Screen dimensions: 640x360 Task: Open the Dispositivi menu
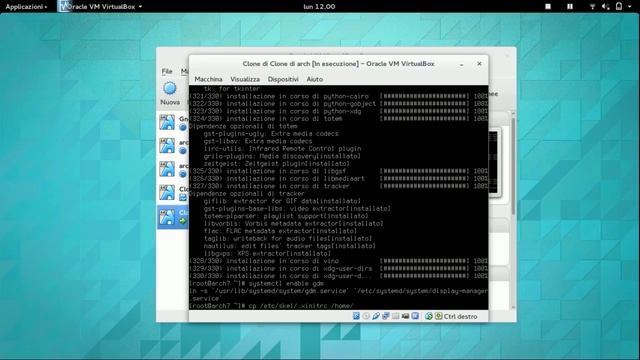point(283,79)
